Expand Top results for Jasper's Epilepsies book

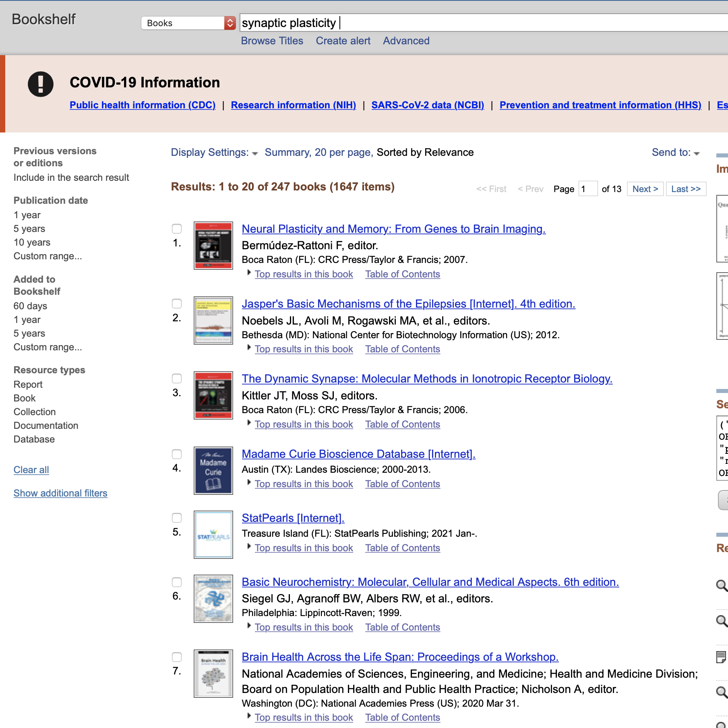tap(304, 349)
